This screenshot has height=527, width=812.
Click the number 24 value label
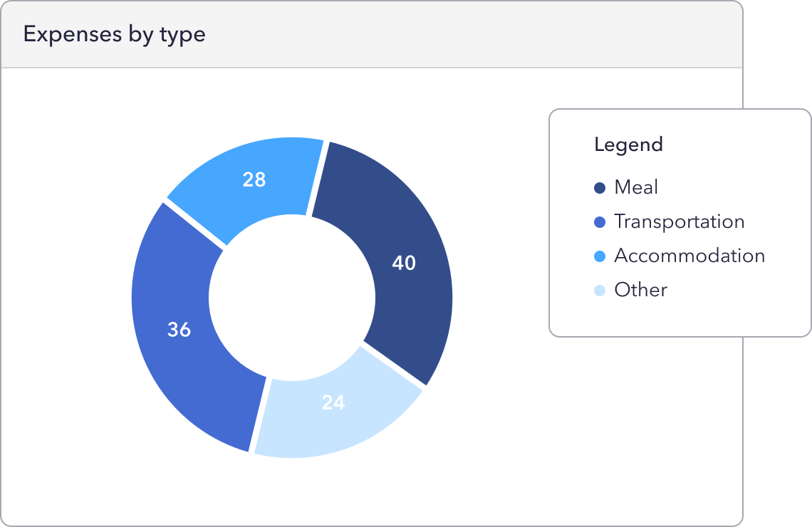click(x=333, y=403)
